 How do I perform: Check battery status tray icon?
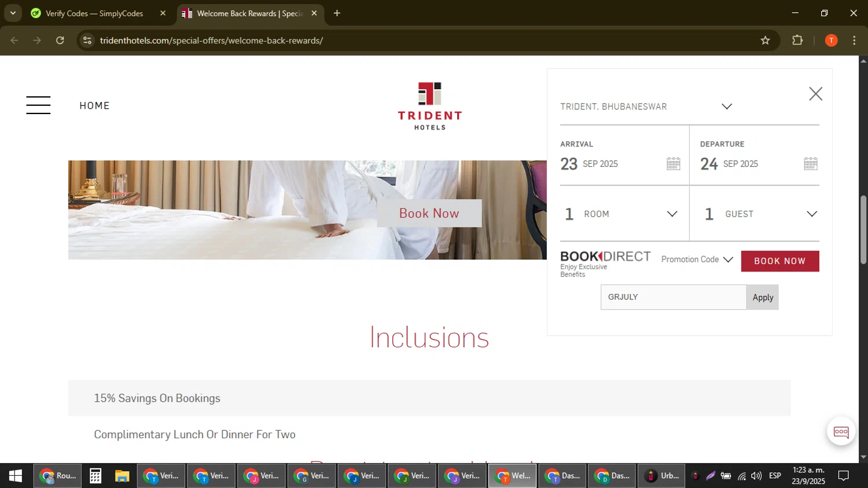pos(726,476)
